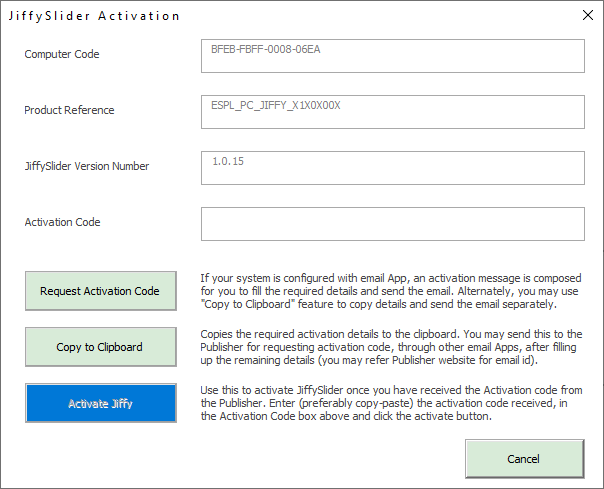Click the email App activation message description
604x489 pixels.
coord(391,291)
